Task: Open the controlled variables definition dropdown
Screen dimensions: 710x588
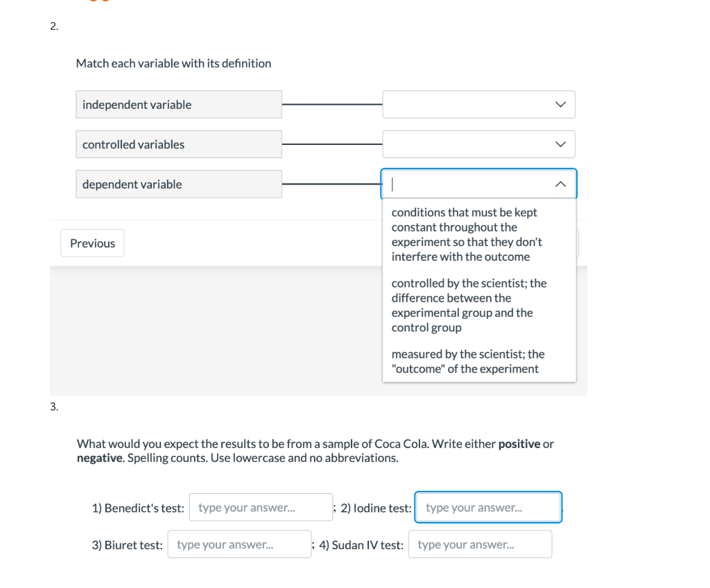Action: coord(478,144)
